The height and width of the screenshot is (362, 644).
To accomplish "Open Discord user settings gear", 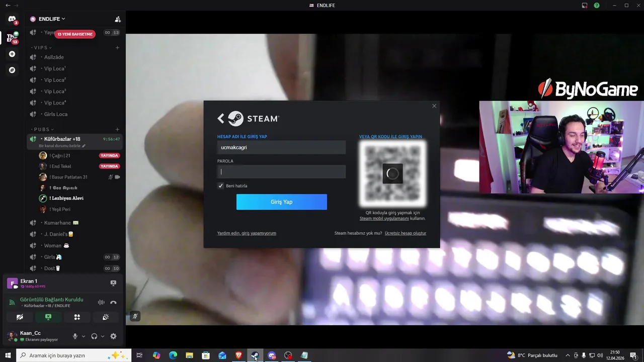I will (113, 336).
